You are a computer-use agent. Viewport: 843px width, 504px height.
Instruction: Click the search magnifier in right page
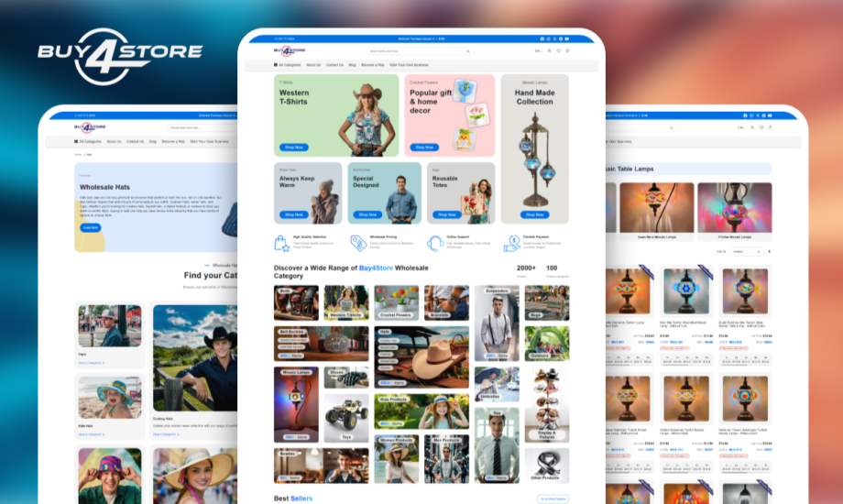(x=671, y=127)
